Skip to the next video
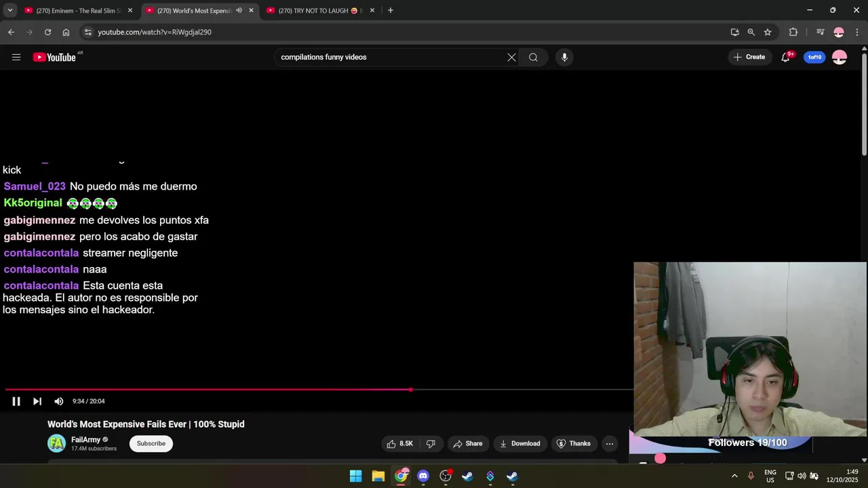The height and width of the screenshot is (488, 868). [x=37, y=401]
